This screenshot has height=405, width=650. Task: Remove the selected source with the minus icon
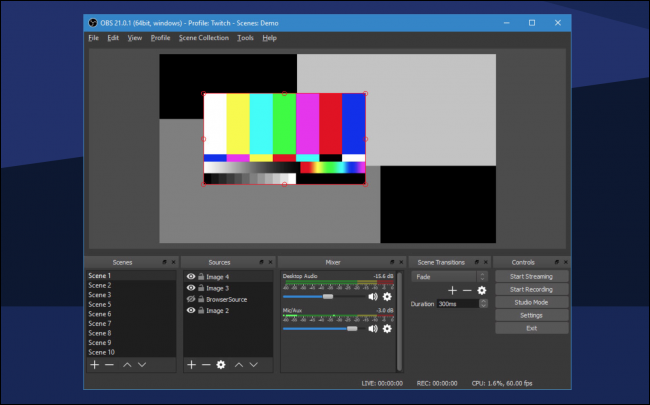(206, 365)
